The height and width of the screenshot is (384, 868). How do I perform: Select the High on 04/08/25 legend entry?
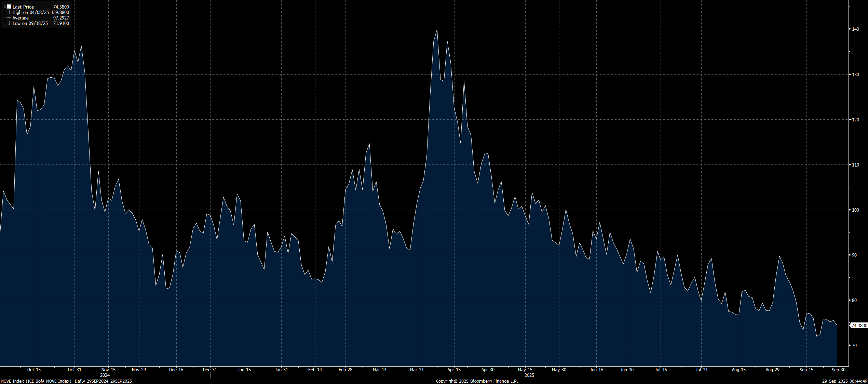point(31,12)
